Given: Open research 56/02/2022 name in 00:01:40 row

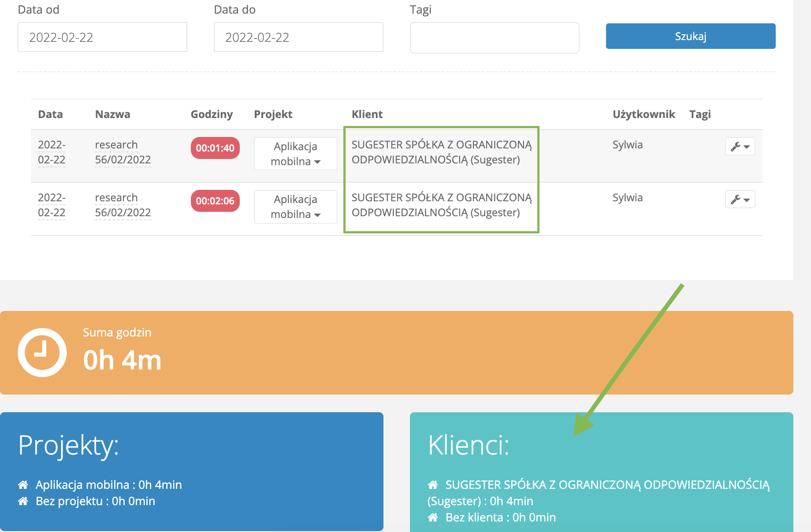Looking at the screenshot, I should click(x=123, y=152).
